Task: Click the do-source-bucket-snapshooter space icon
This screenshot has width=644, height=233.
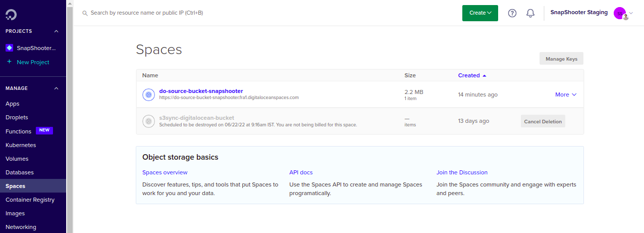Action: (x=148, y=95)
